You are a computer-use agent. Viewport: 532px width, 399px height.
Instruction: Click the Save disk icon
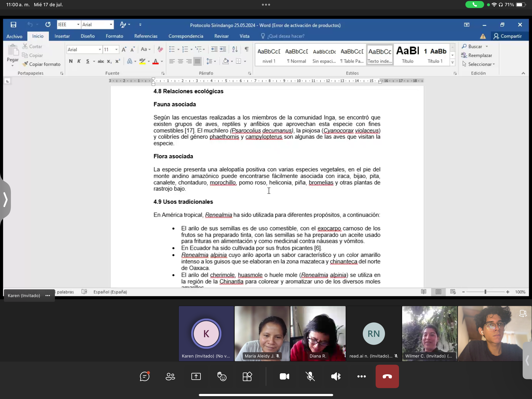[13, 25]
